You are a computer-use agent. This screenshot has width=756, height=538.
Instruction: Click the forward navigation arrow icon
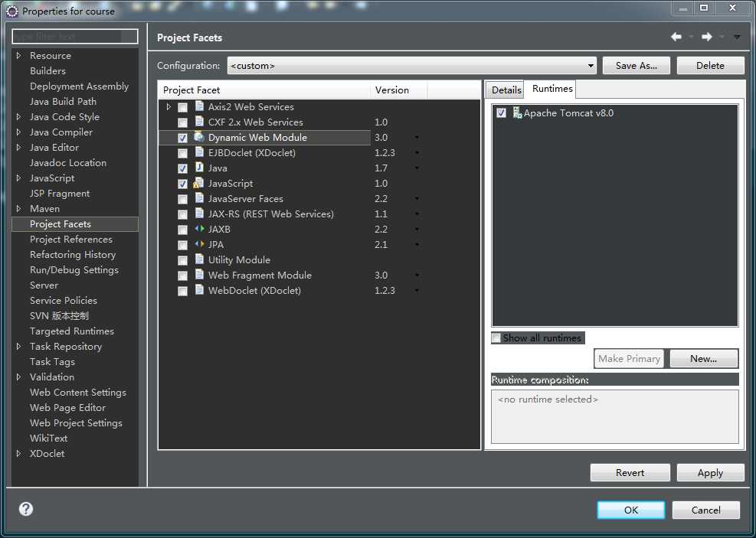707,37
